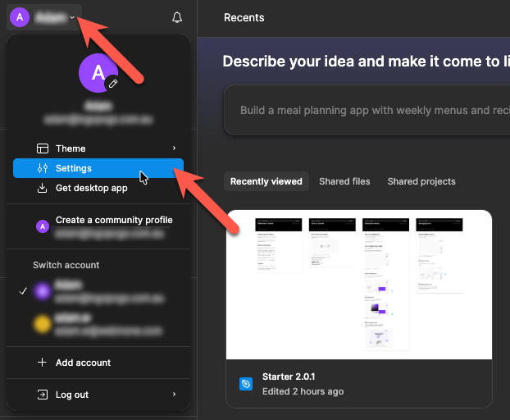The height and width of the screenshot is (420, 510).
Task: Click the plus icon for Add account
Action: click(x=42, y=362)
